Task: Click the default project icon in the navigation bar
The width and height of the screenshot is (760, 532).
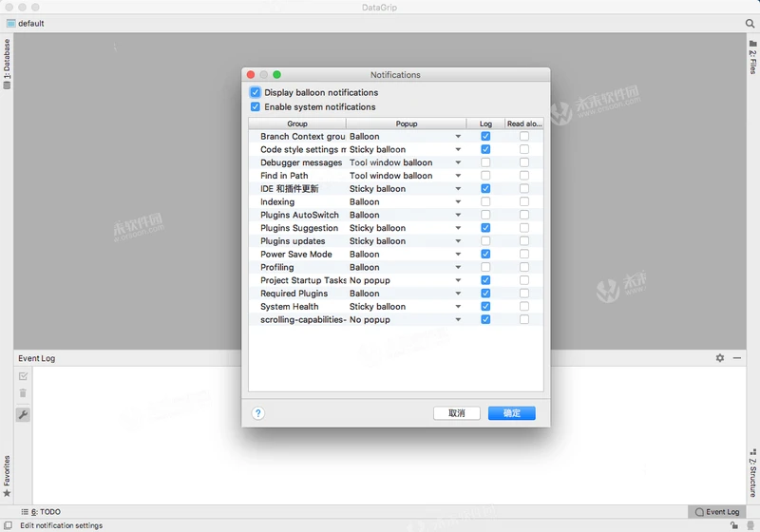Action: tap(10, 23)
